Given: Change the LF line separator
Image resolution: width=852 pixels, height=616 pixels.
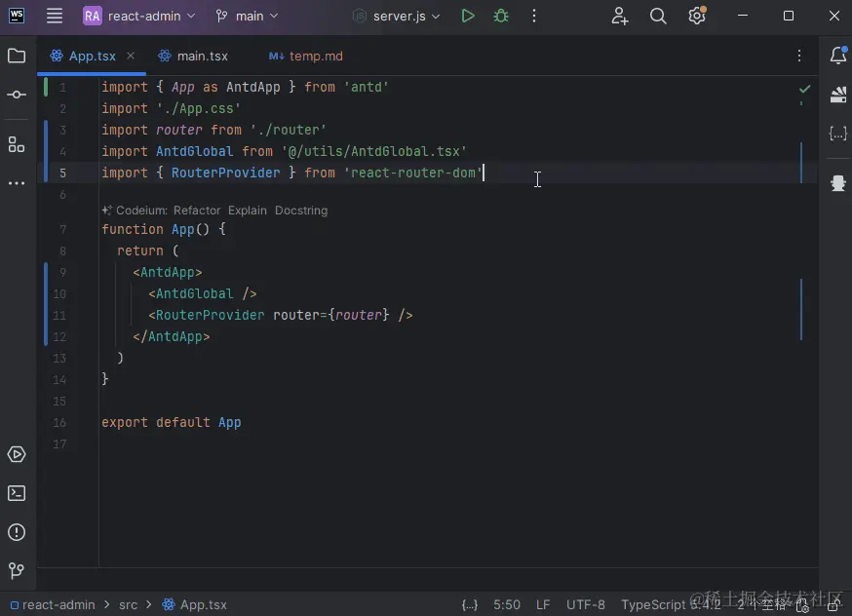Looking at the screenshot, I should (543, 604).
